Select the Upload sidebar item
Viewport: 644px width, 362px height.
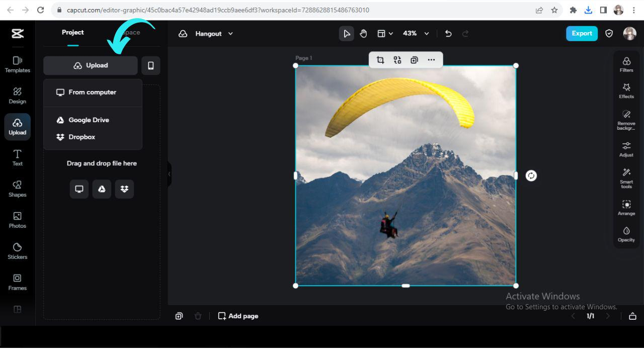click(17, 127)
